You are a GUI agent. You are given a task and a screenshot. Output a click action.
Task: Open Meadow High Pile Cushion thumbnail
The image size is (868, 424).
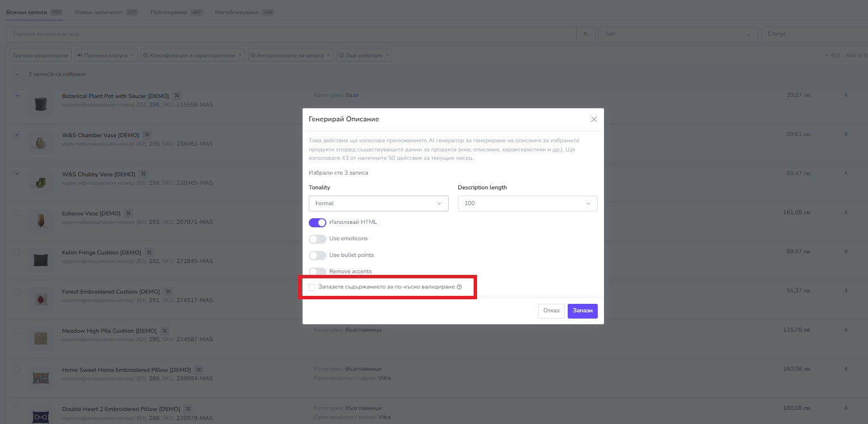pos(40,338)
